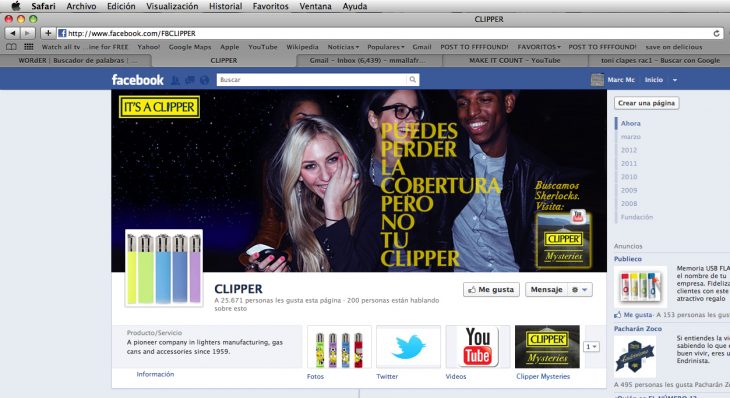This screenshot has width=730, height=398.
Task: Switch to the MAKE IT COUNT YouTube tab
Action: point(515,60)
